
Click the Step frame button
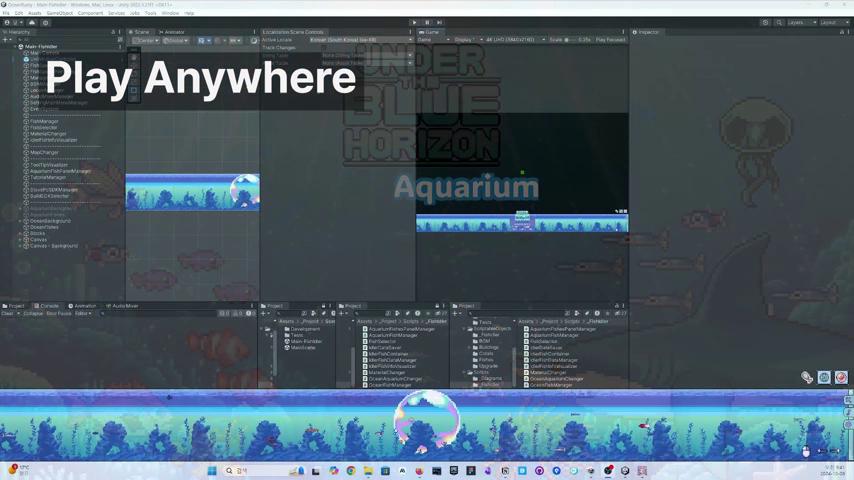(x=439, y=22)
